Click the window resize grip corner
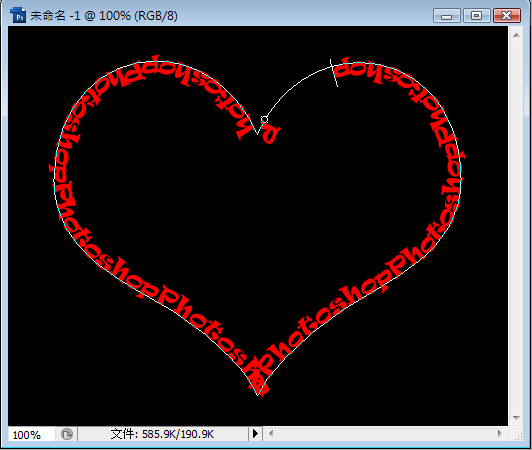 point(518,436)
